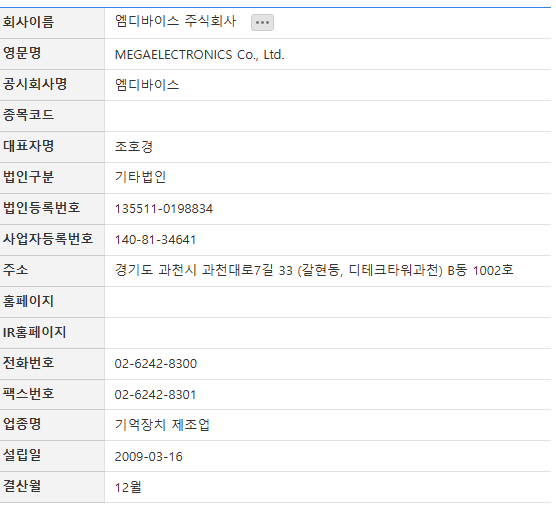Image resolution: width=556 pixels, height=509 pixels.
Task: Click the 팩스번호 row label
Action: (x=28, y=393)
